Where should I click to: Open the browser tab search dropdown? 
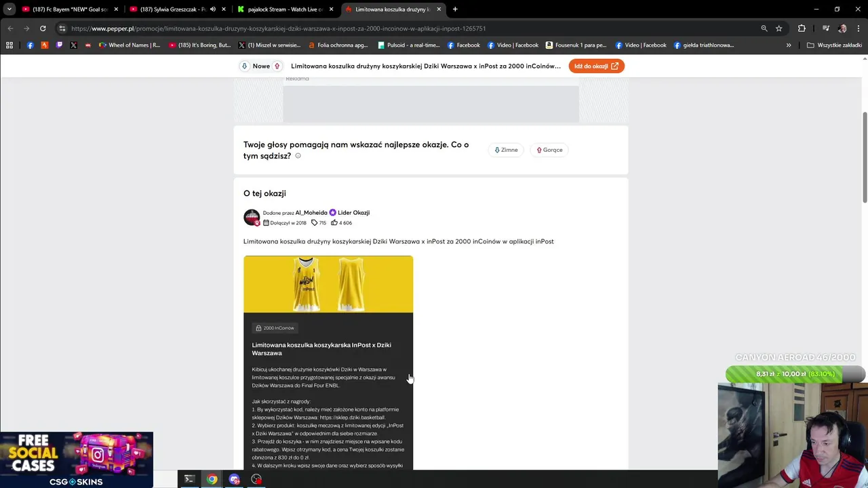(x=9, y=9)
